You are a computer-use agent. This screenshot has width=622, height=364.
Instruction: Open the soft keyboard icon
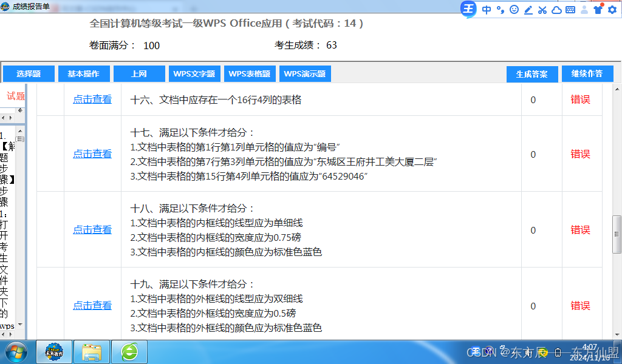click(570, 10)
